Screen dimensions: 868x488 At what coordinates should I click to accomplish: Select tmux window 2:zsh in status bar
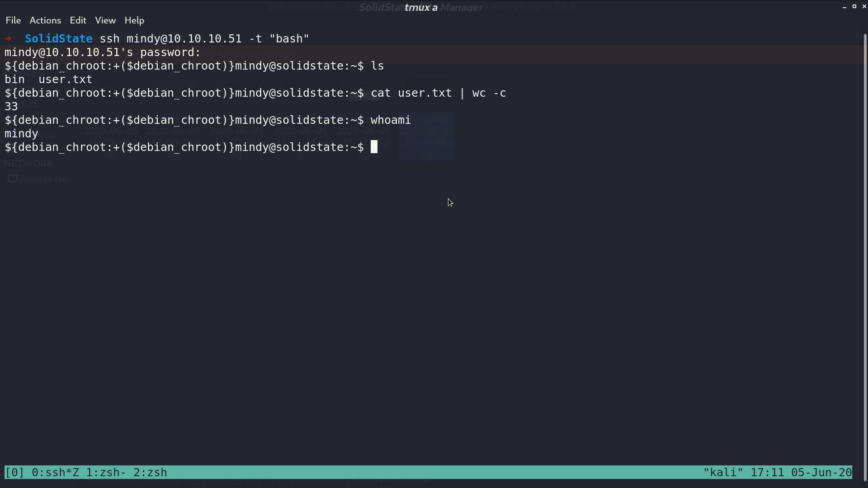150,473
